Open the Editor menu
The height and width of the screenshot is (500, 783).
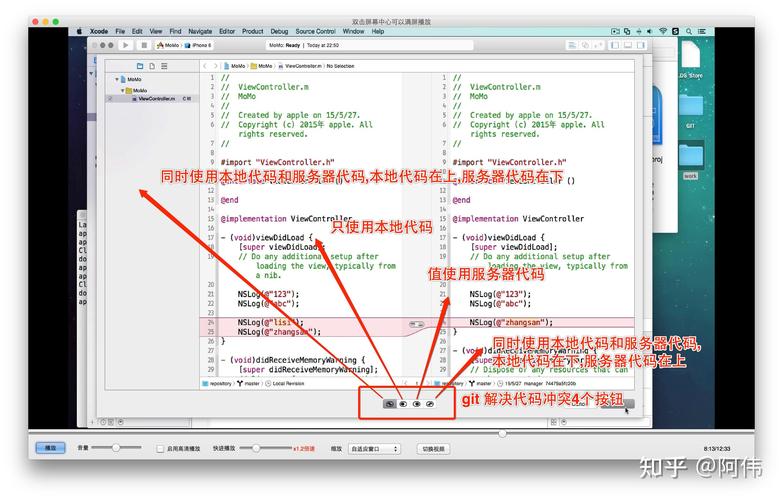pos(227,31)
